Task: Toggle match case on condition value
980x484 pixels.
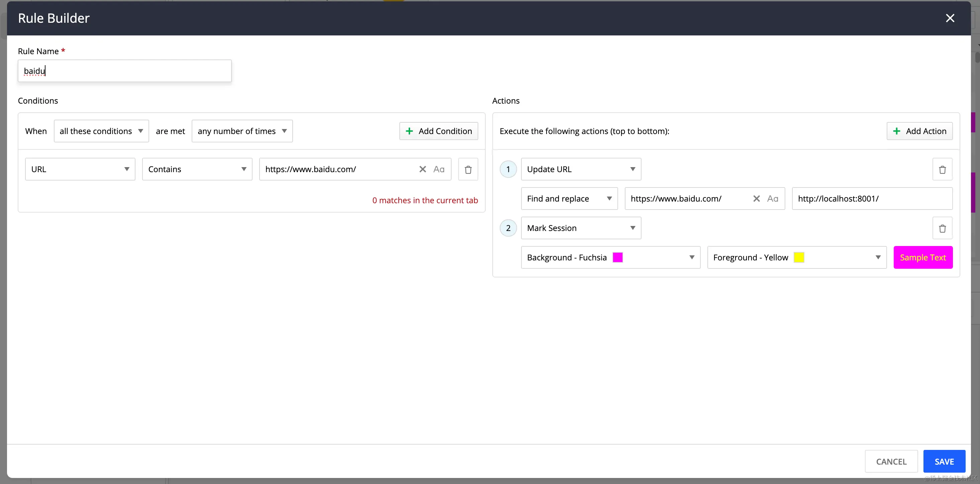Action: click(x=438, y=169)
